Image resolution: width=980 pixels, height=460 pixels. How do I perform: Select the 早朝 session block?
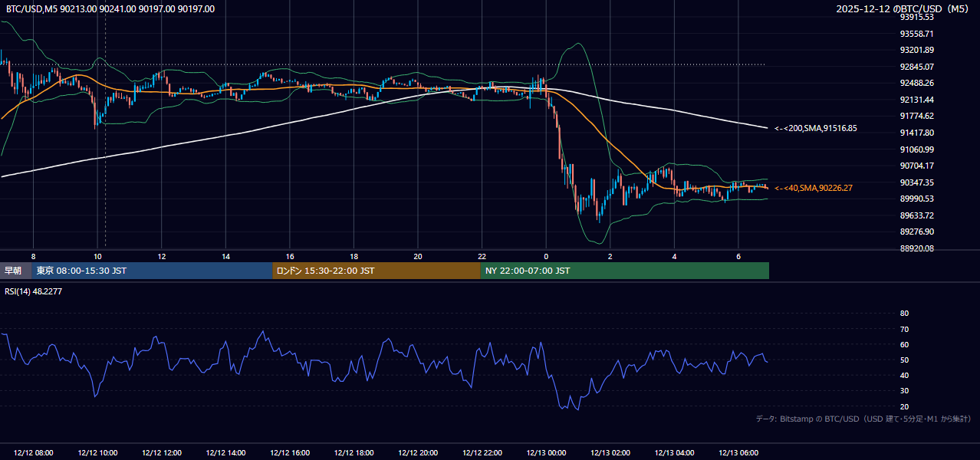14,271
